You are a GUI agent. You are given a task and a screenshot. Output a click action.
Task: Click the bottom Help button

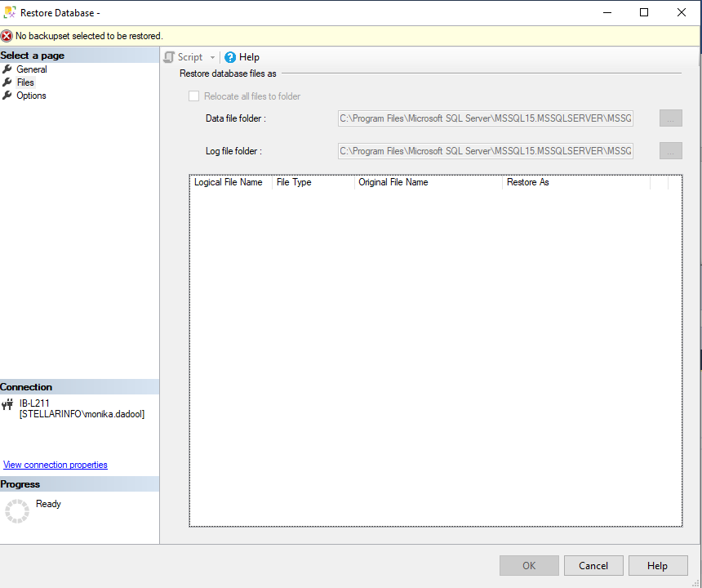point(658,566)
